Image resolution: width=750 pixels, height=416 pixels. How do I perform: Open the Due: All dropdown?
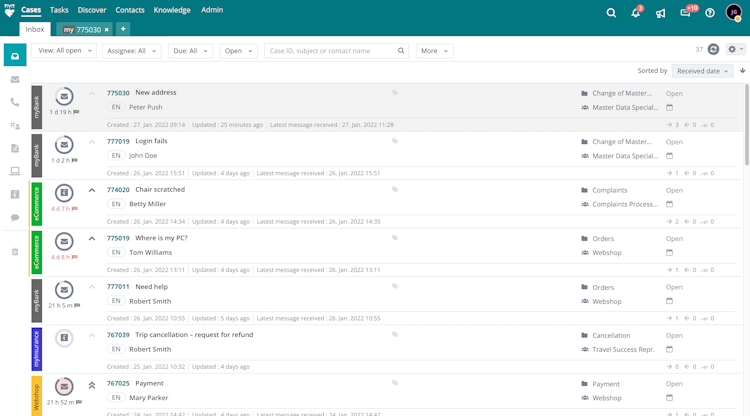[190, 51]
